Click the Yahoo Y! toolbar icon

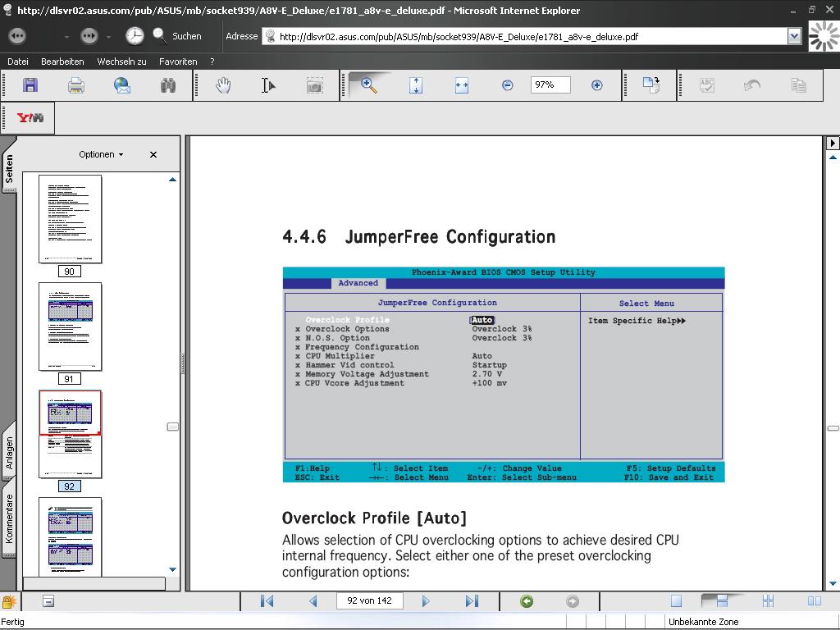pyautogui.click(x=30, y=118)
